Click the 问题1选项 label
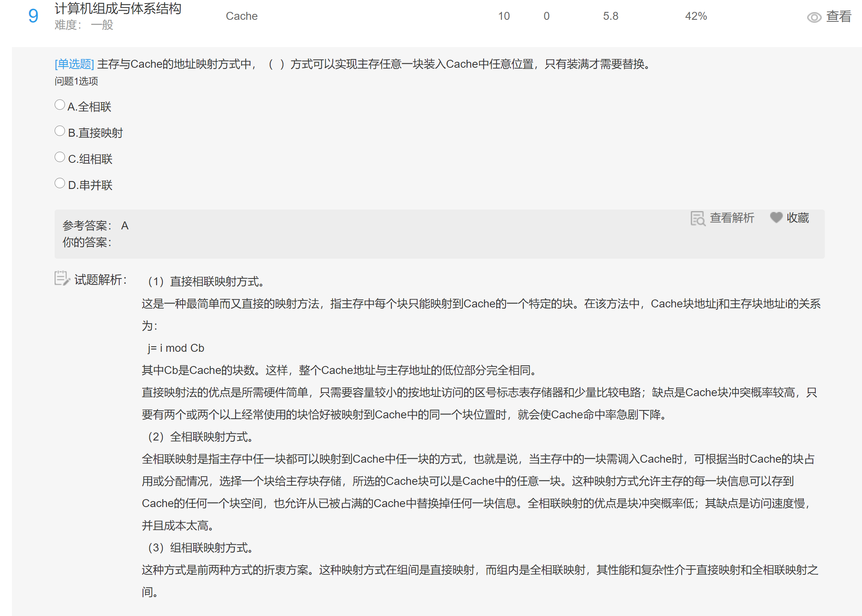This screenshot has width=862, height=616. pos(76,81)
